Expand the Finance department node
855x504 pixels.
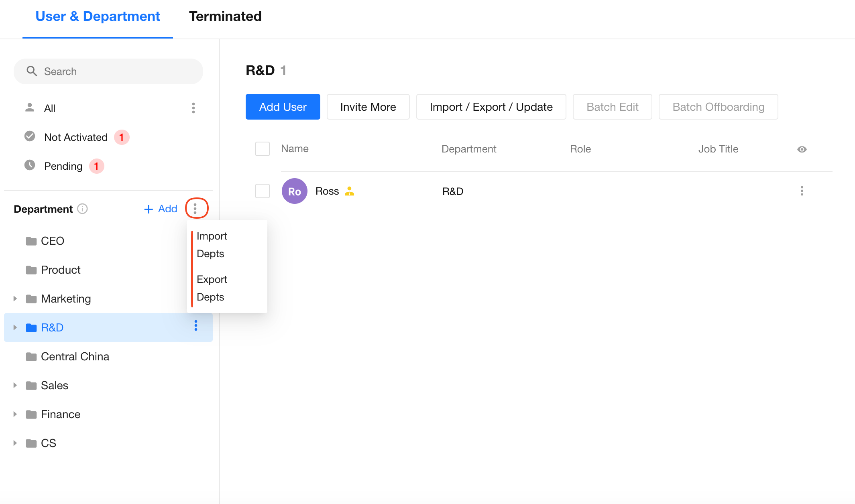15,414
